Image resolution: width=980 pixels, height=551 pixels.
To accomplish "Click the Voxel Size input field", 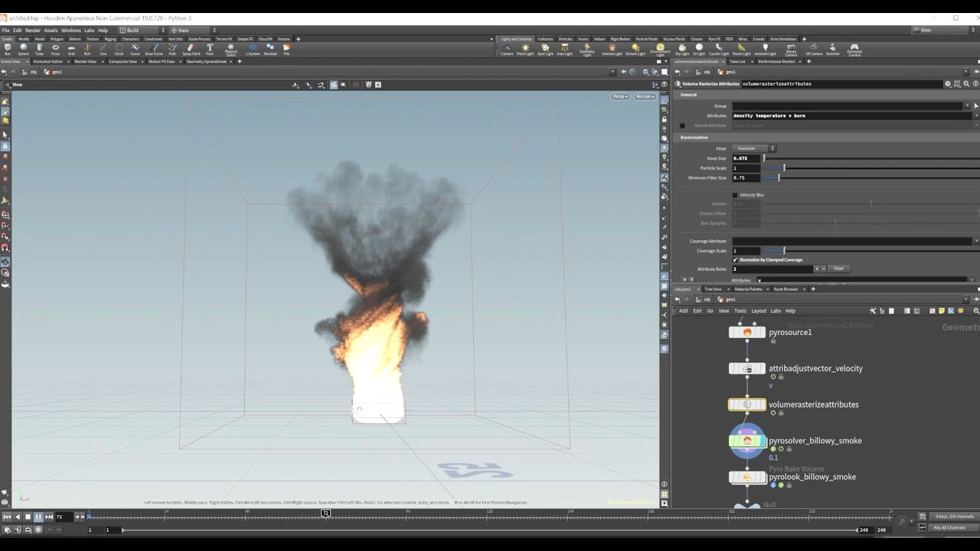I will click(746, 158).
